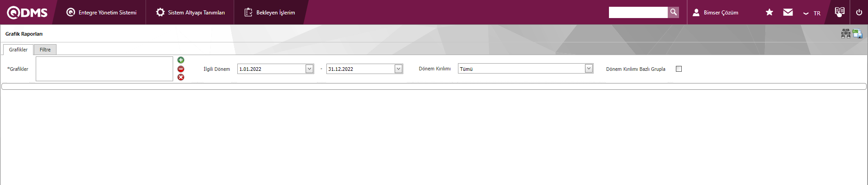
Task: Switch to the Filtre tab
Action: pos(45,50)
